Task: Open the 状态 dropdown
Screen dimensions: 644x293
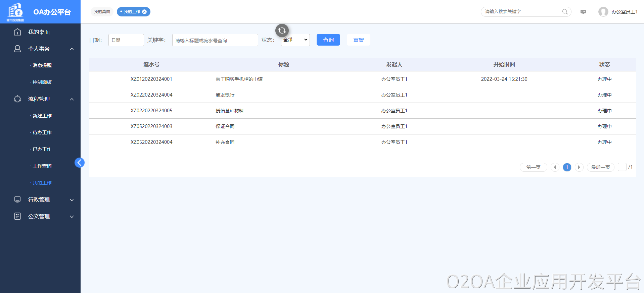Action: (295, 40)
